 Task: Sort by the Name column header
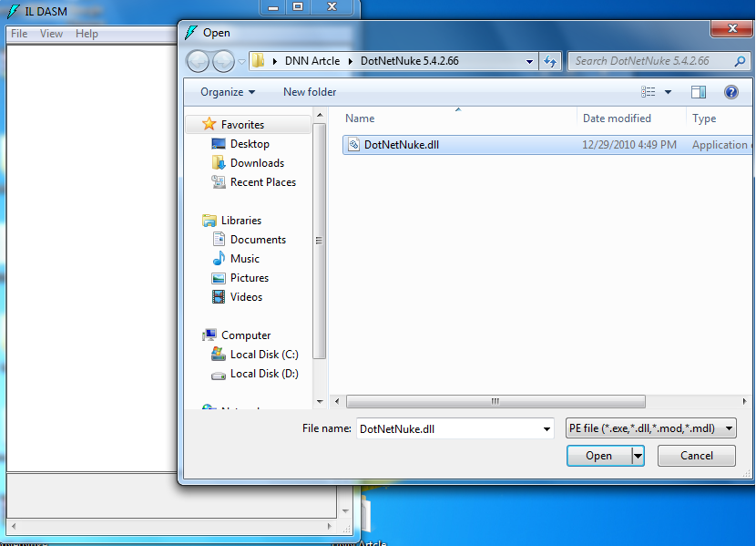click(x=360, y=118)
